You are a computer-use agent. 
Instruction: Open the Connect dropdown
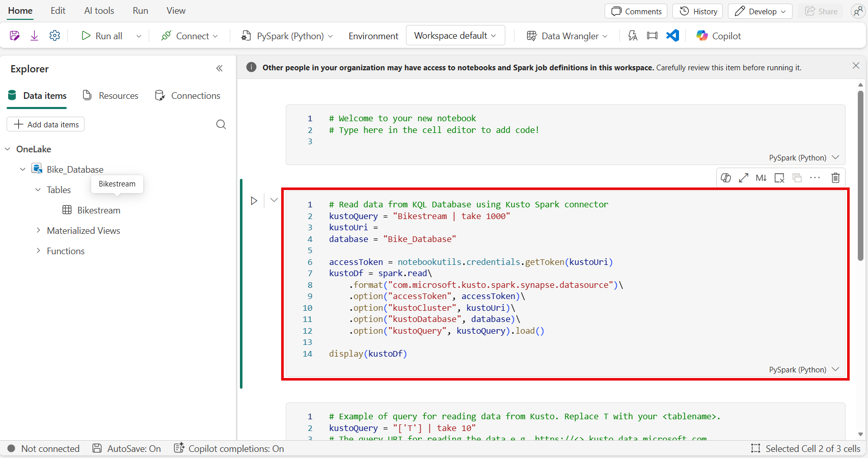coord(189,36)
